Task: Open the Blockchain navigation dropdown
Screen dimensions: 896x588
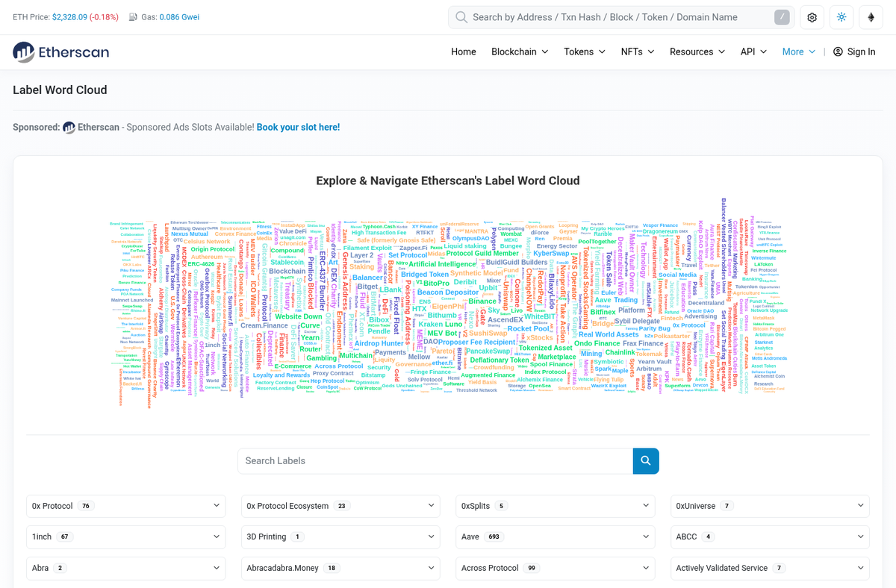Action: coord(520,51)
